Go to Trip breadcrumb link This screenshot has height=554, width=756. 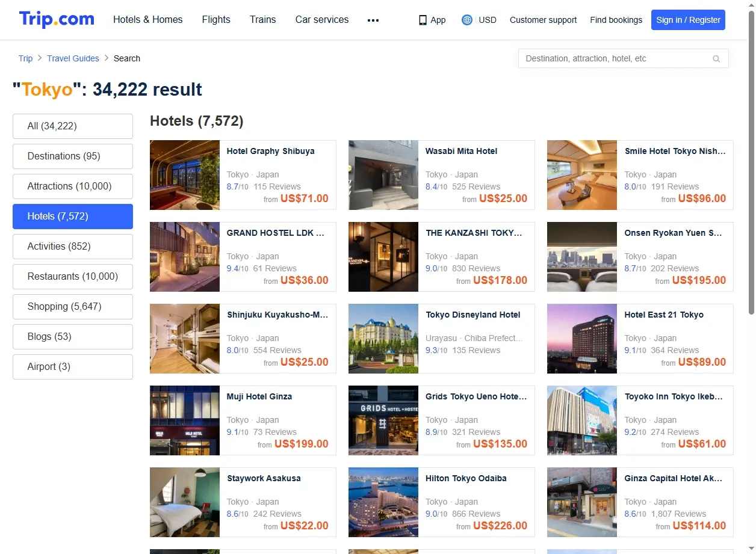(25, 58)
